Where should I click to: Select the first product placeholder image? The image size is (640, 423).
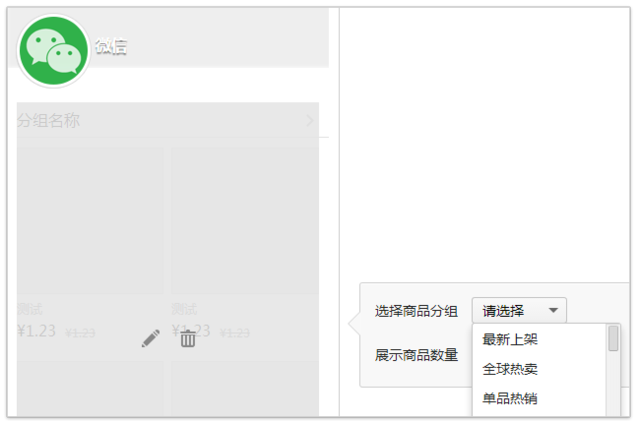pyautogui.click(x=90, y=221)
